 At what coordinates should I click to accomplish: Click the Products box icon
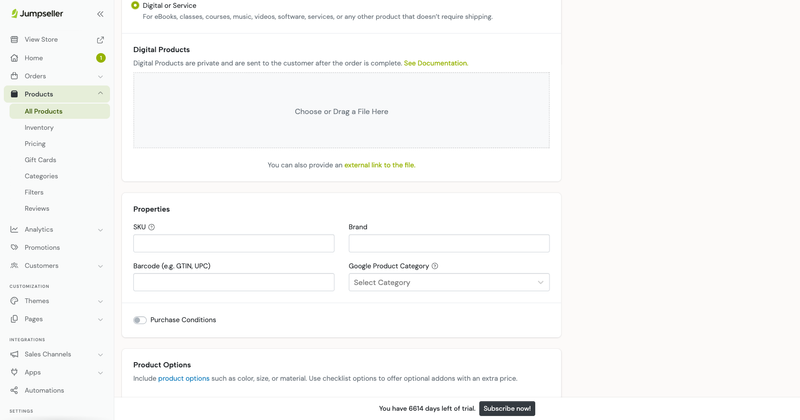click(x=14, y=94)
